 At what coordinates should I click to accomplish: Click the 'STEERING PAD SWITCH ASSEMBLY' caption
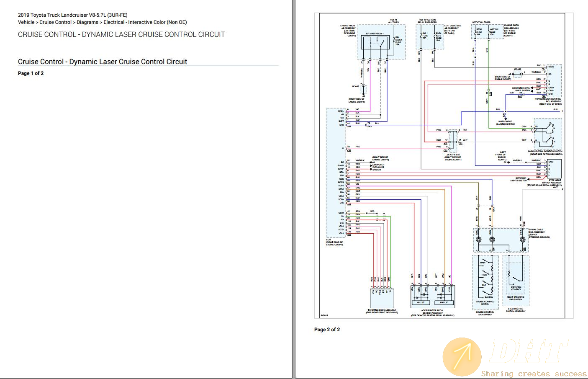(516, 310)
